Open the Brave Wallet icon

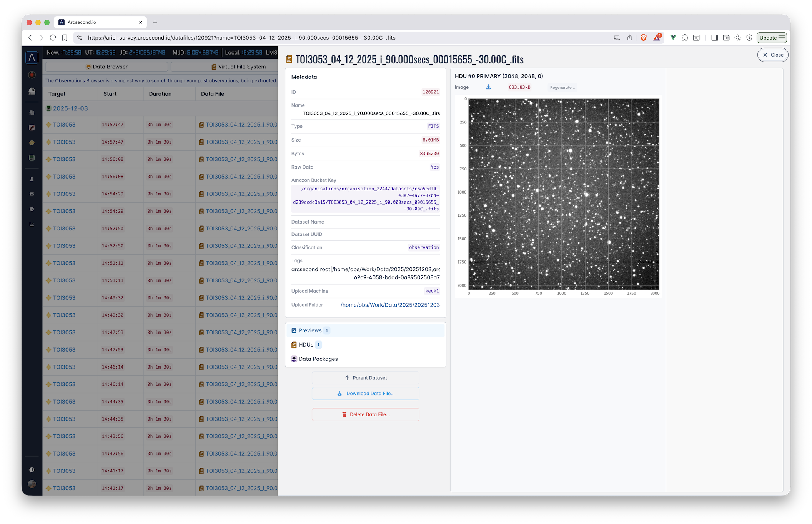click(x=726, y=38)
